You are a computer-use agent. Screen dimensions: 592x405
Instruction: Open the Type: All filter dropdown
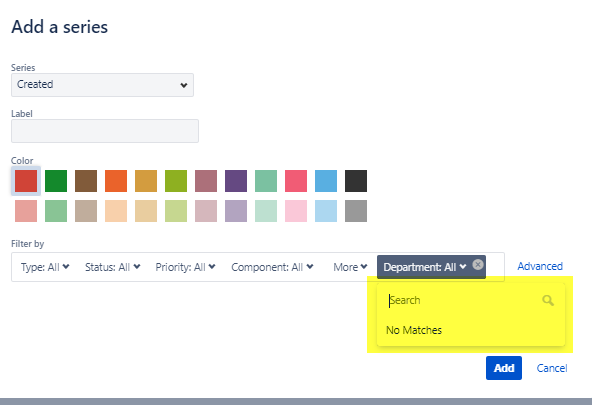(45, 267)
